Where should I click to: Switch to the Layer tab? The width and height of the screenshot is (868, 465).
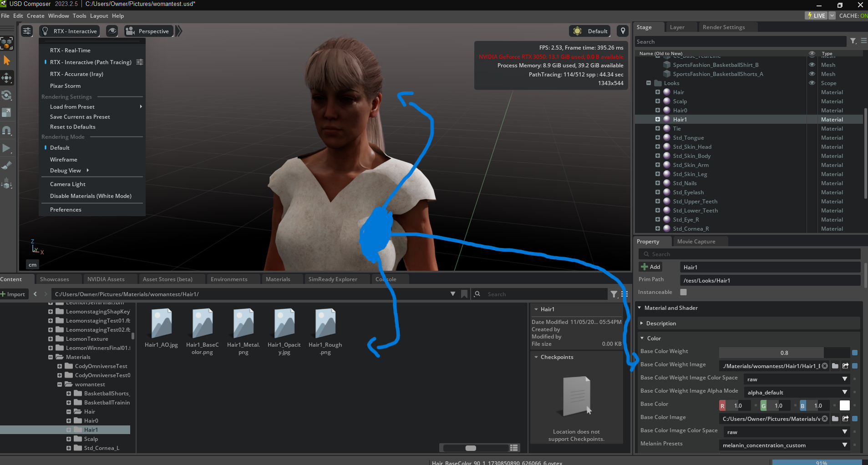click(x=677, y=27)
